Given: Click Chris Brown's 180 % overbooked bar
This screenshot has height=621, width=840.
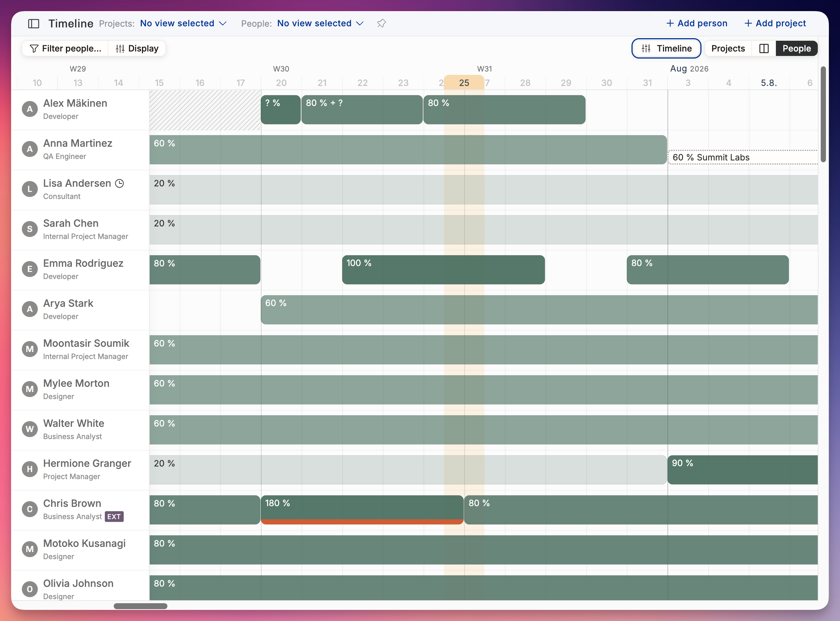Looking at the screenshot, I should (362, 510).
